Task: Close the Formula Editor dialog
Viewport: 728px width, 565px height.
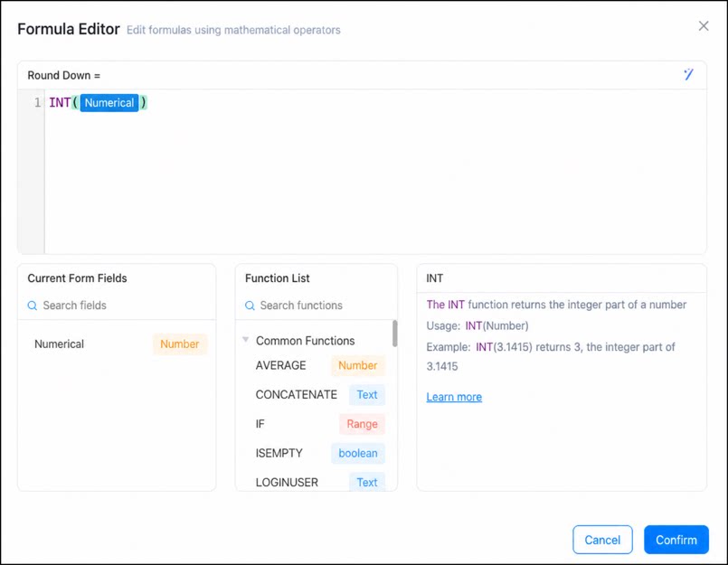Action: click(x=704, y=26)
